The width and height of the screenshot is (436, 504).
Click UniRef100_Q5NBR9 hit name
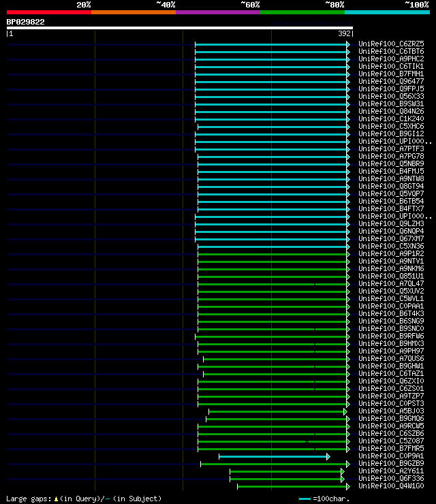391,164
